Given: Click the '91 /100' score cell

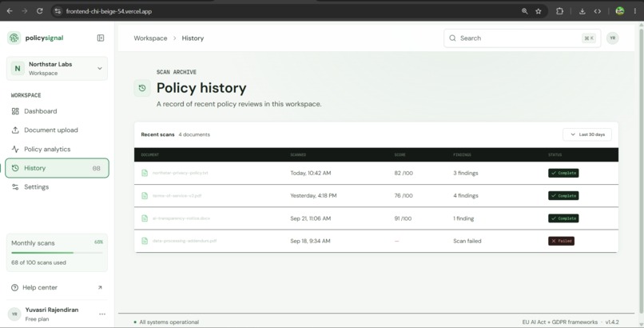Looking at the screenshot, I should pos(403,218).
